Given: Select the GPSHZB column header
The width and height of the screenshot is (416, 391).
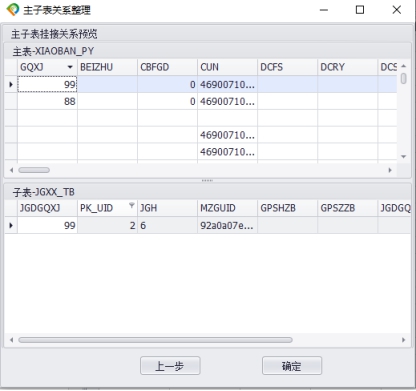Looking at the screenshot, I should [287, 208].
